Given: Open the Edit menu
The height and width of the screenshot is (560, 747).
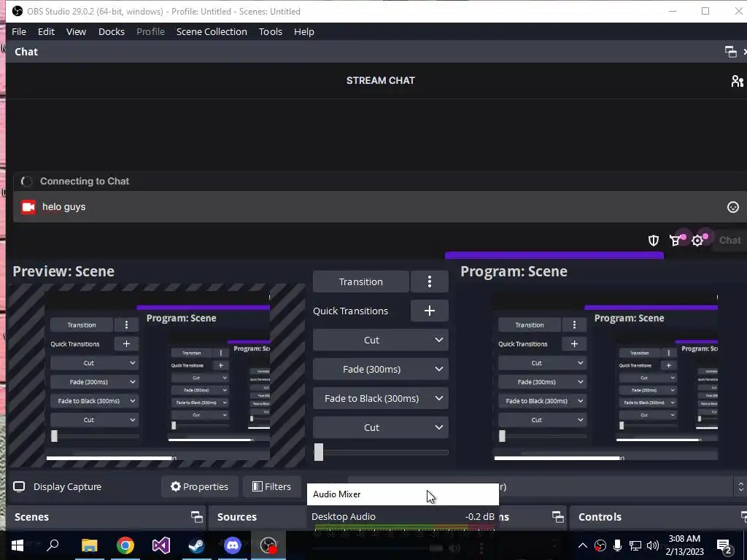Looking at the screenshot, I should (46, 31).
